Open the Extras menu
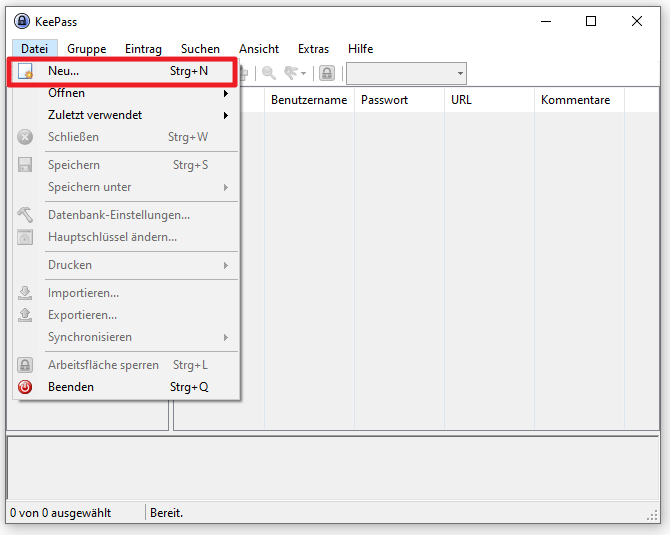Image resolution: width=670 pixels, height=535 pixels. click(x=313, y=49)
